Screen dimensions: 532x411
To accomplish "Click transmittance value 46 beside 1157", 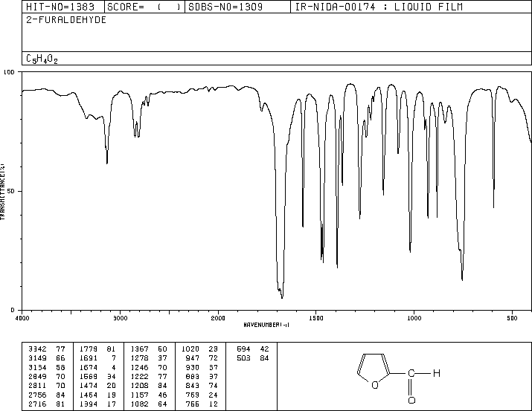I will tap(162, 395).
